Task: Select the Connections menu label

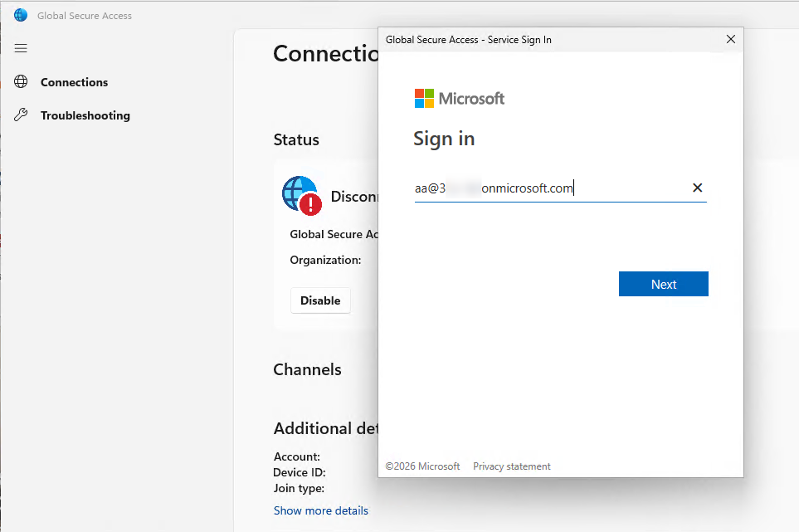Action: tap(74, 82)
